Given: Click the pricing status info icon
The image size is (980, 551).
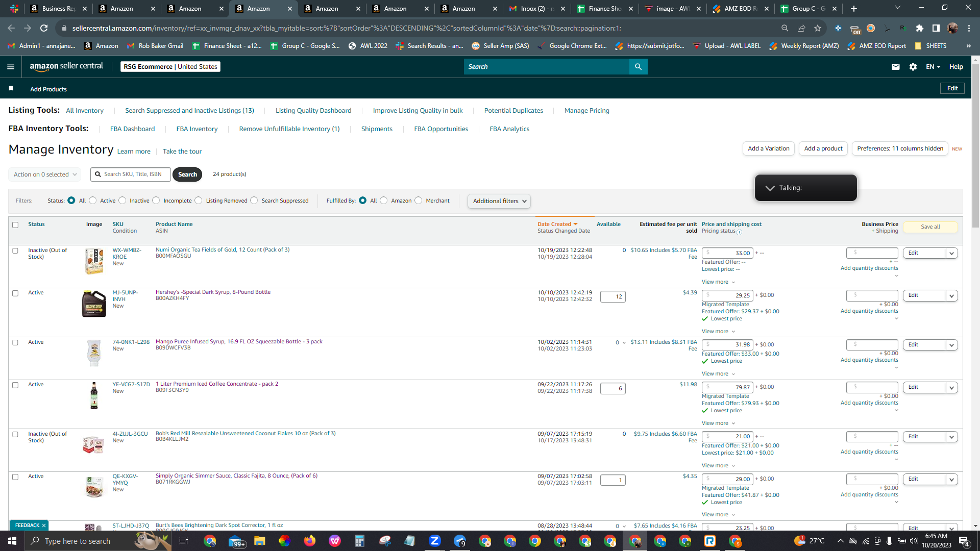Looking at the screenshot, I should [739, 232].
